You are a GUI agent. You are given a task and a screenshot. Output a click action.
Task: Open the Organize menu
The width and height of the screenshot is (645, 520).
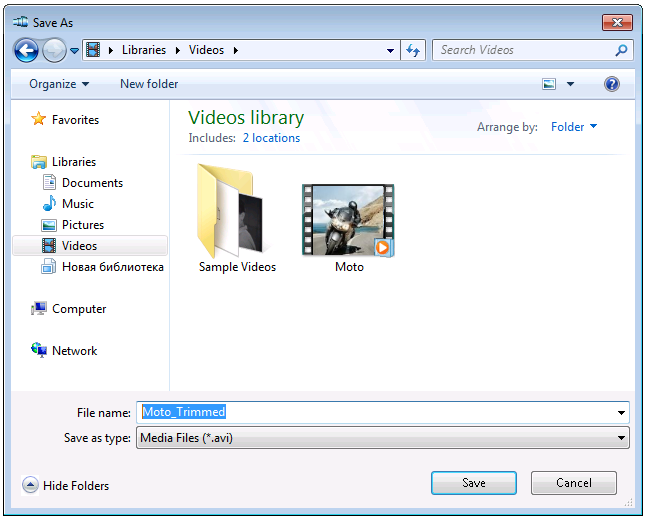(x=59, y=84)
